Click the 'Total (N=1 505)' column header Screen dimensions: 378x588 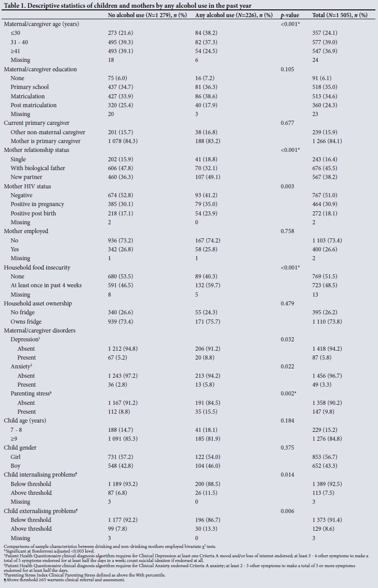340,15
